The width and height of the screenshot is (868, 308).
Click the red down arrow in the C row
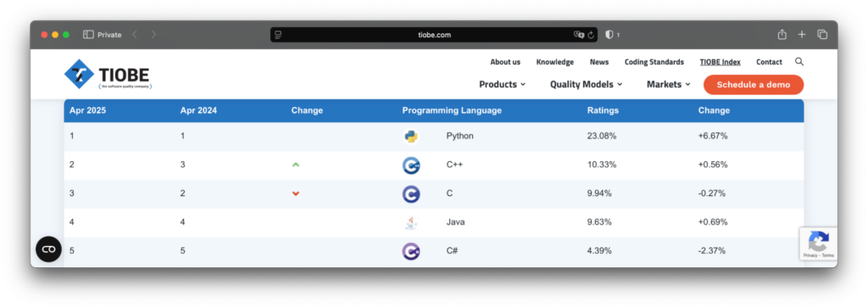(x=296, y=193)
